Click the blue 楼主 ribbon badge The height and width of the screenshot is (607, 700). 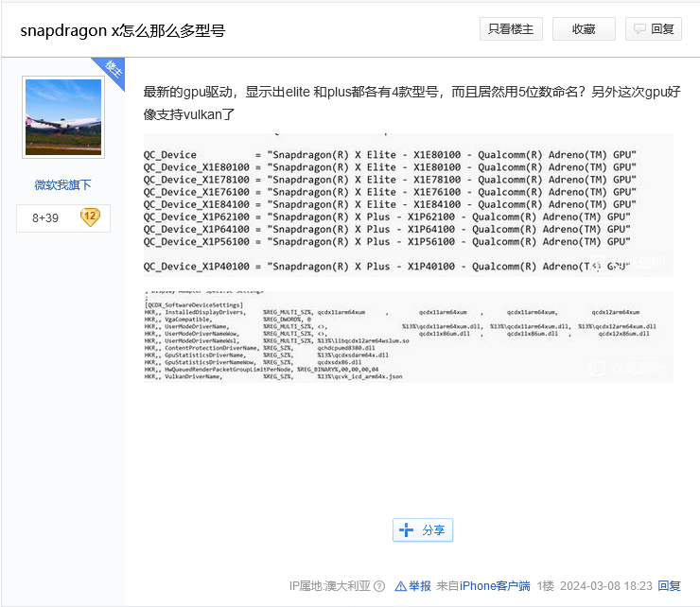(113, 69)
